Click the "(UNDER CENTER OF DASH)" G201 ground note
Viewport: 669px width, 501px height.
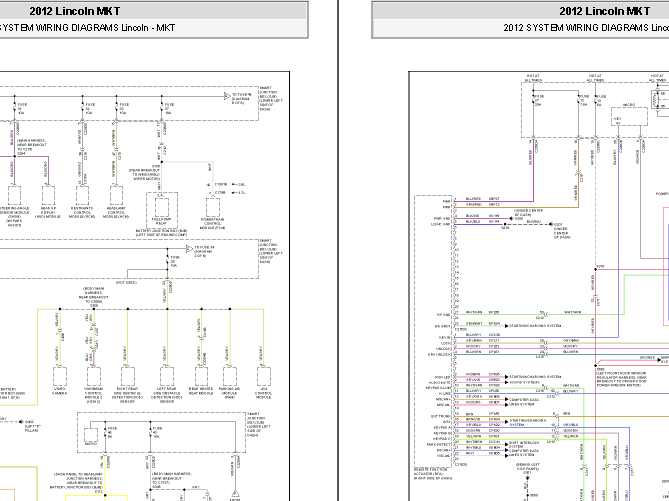click(562, 231)
